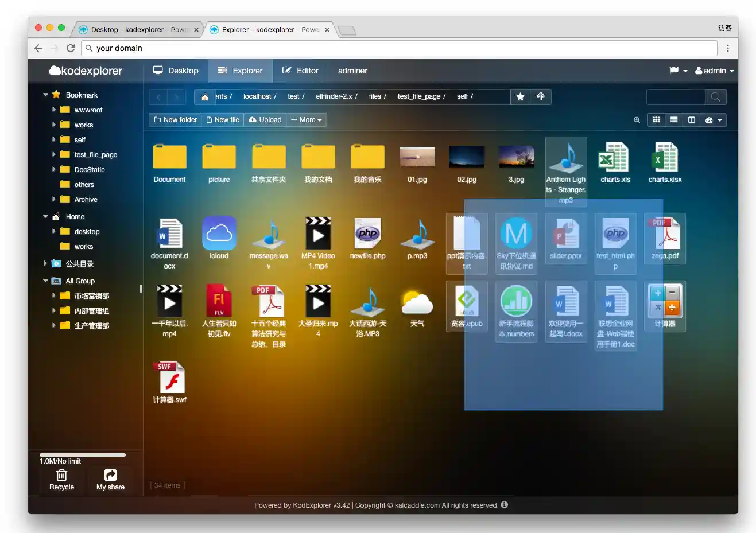This screenshot has height=533, width=756.
Task: Click the zoom magnifier icon on toolbar
Action: pos(637,120)
